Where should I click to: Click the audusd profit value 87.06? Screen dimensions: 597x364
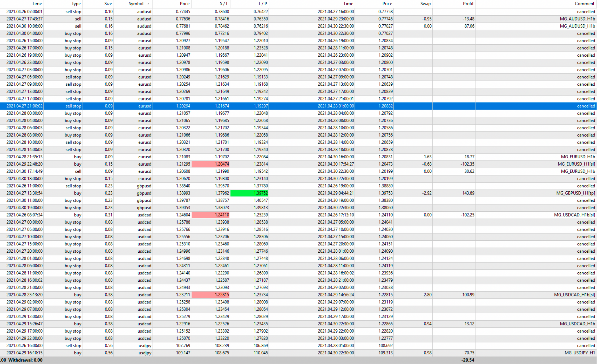click(469, 26)
